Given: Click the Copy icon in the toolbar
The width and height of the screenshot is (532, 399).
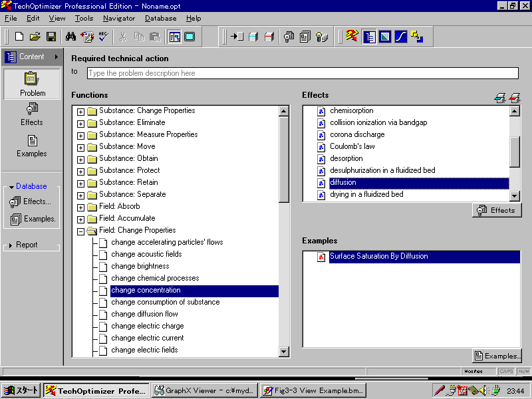Looking at the screenshot, I should pos(139,37).
